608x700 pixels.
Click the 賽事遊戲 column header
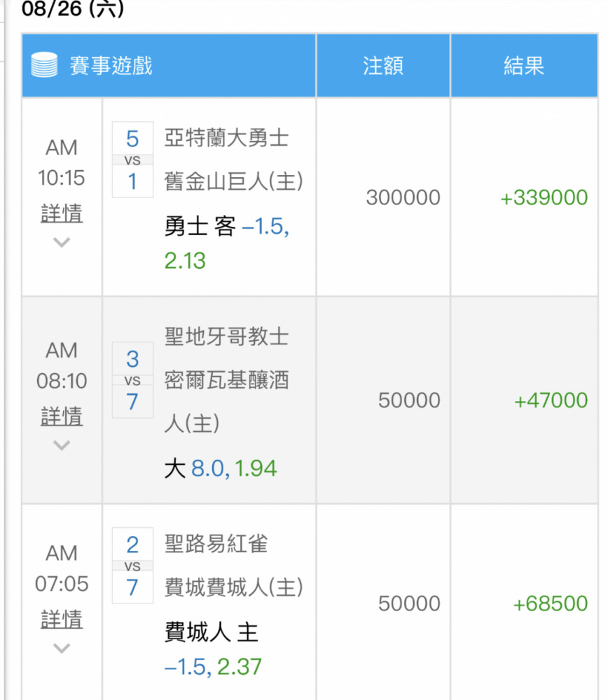pyautogui.click(x=111, y=66)
